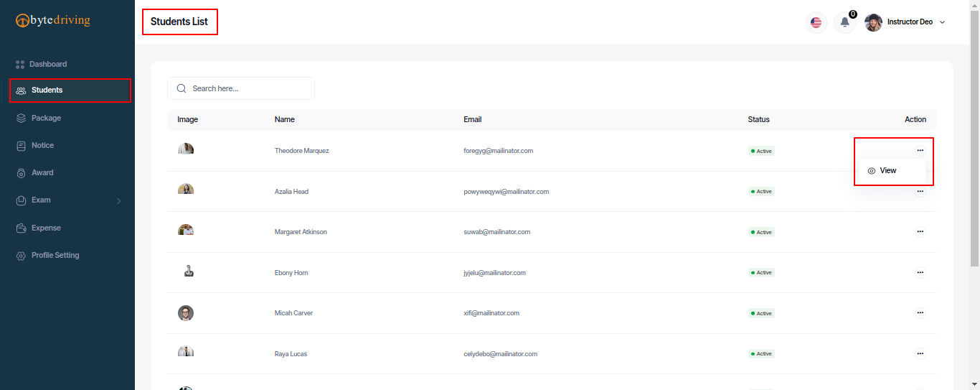Click the Students List page title
This screenshot has height=390, width=980.
tap(179, 22)
